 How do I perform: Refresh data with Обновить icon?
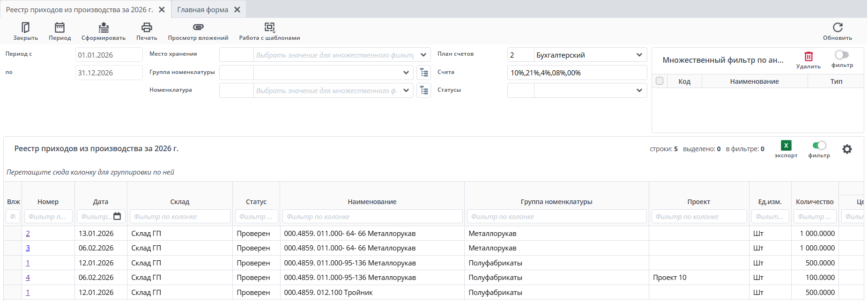pyautogui.click(x=837, y=28)
